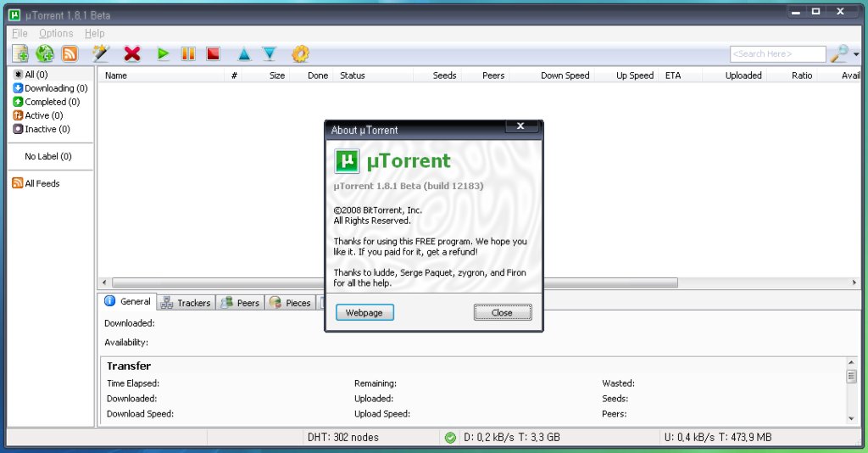Click torrent list horizontal scrollbar right arrow
868x453 pixels.
pyautogui.click(x=854, y=282)
